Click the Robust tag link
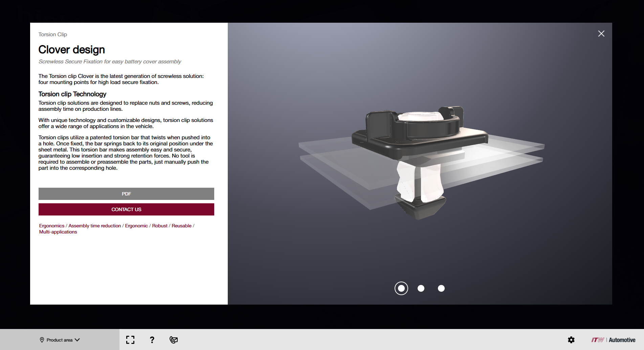 point(160,226)
